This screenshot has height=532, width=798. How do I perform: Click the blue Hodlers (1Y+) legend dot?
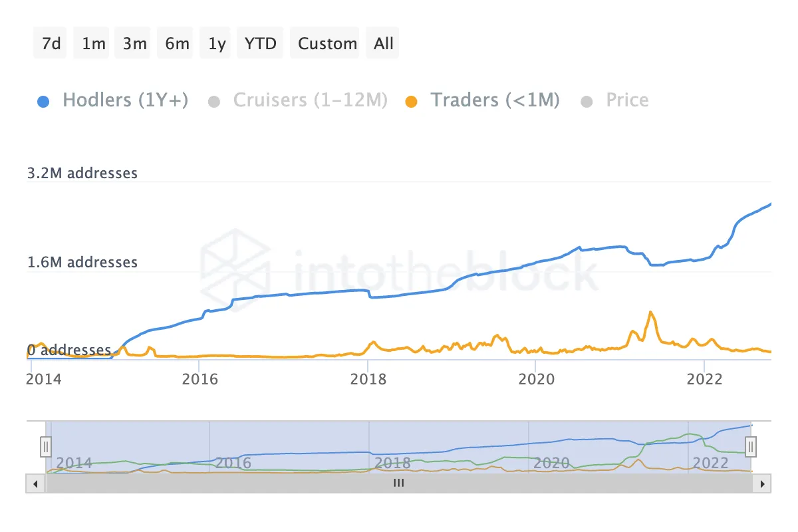(x=44, y=100)
